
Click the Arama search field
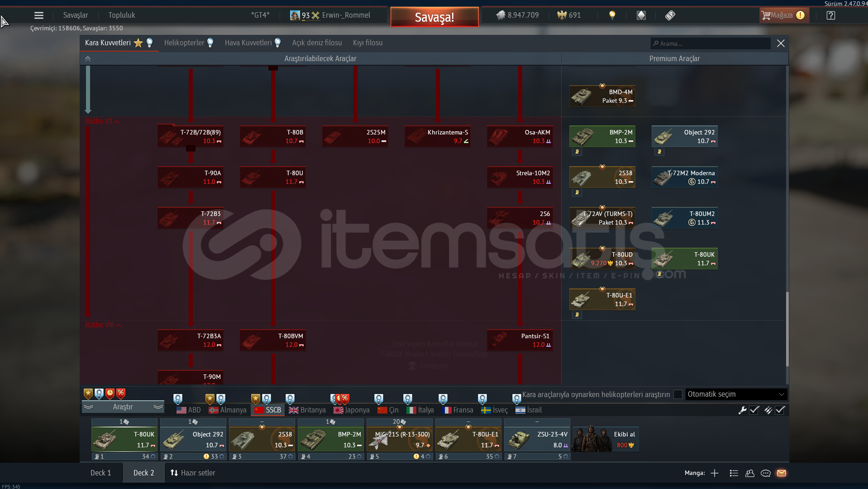[711, 43]
